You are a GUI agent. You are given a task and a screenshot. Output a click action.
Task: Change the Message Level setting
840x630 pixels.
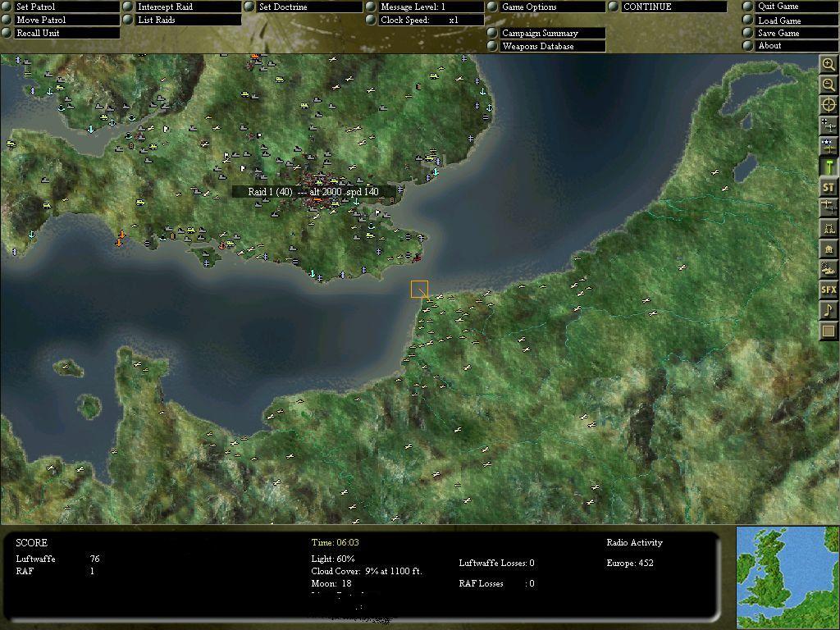[431, 7]
